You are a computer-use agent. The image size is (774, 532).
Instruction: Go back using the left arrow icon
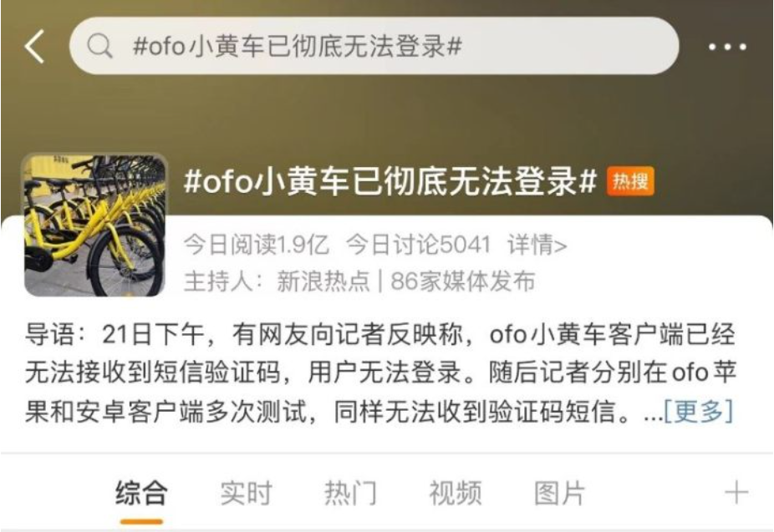pos(34,46)
